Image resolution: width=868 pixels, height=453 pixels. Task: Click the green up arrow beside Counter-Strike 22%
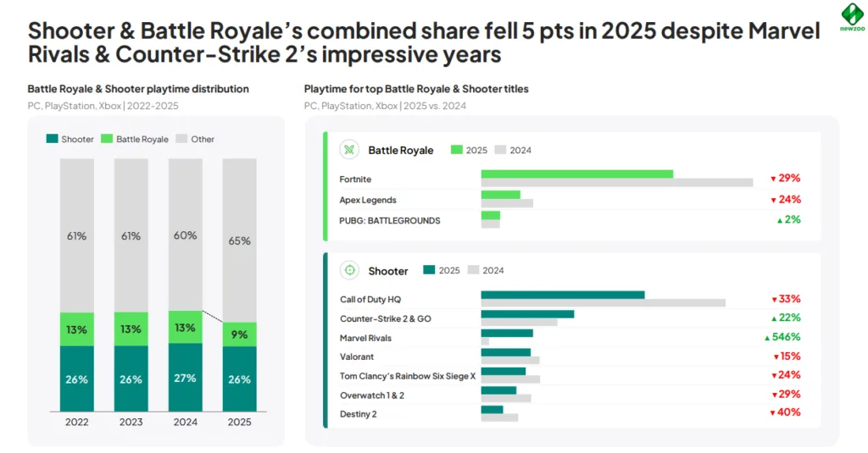[x=773, y=318]
